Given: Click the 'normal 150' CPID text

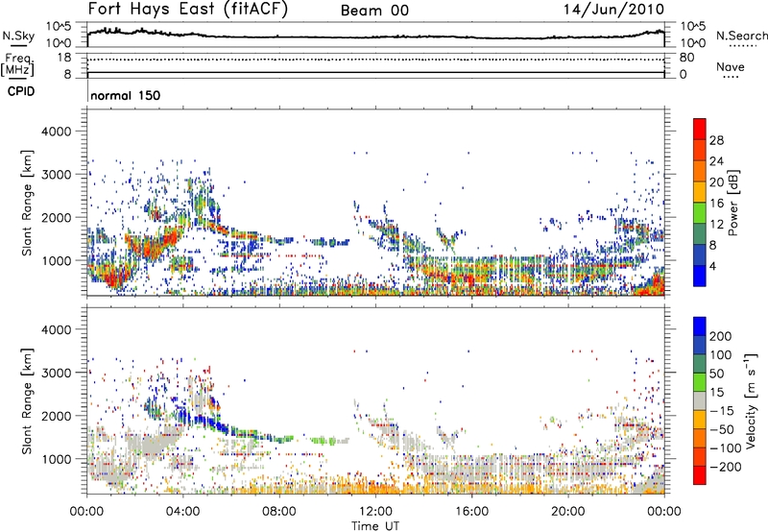Looking at the screenshot, I should [x=126, y=95].
